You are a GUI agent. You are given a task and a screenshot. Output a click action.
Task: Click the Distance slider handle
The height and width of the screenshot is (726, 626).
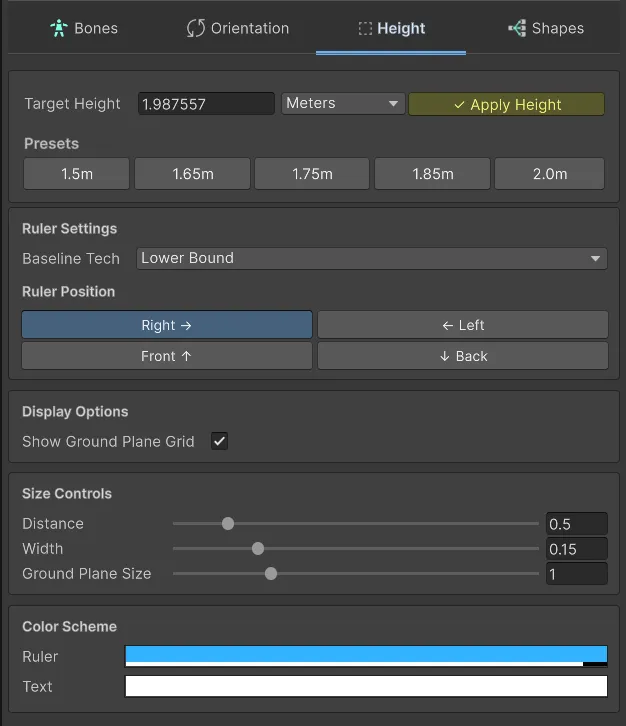228,524
